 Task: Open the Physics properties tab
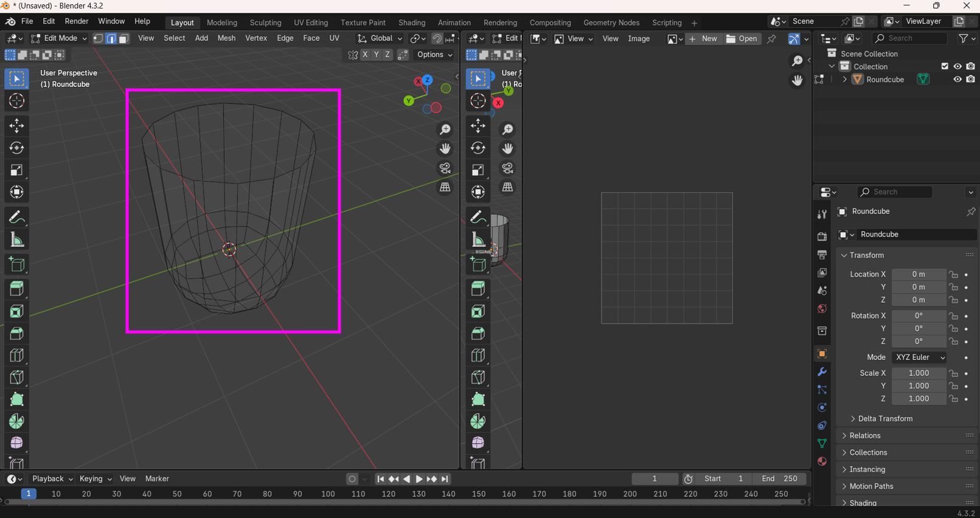tap(822, 407)
